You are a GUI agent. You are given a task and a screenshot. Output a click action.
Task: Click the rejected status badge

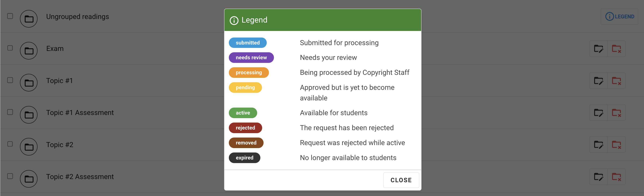click(x=245, y=128)
